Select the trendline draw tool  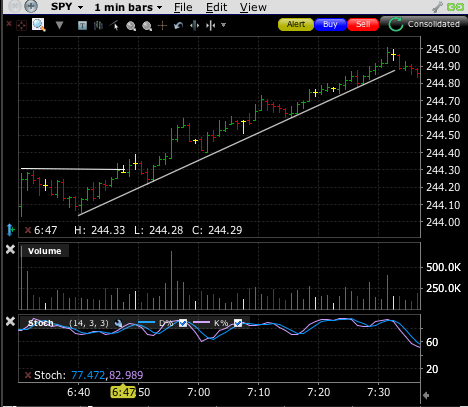[114, 25]
